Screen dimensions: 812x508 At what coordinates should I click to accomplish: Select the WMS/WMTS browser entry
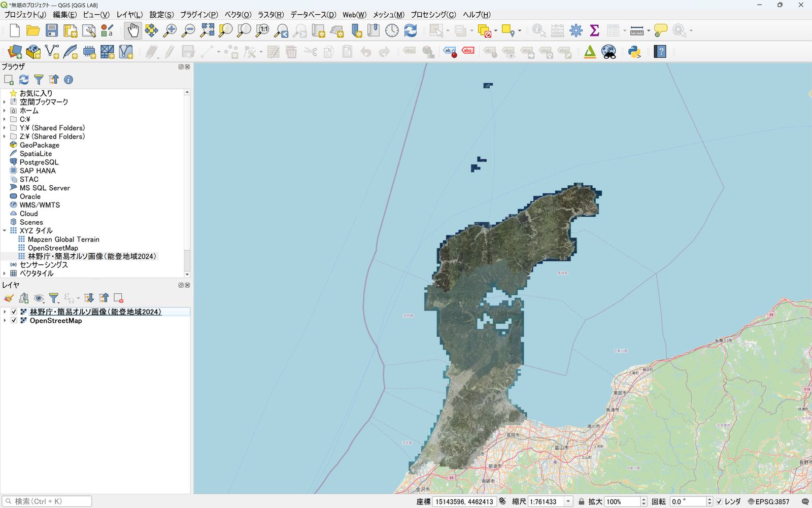click(40, 205)
